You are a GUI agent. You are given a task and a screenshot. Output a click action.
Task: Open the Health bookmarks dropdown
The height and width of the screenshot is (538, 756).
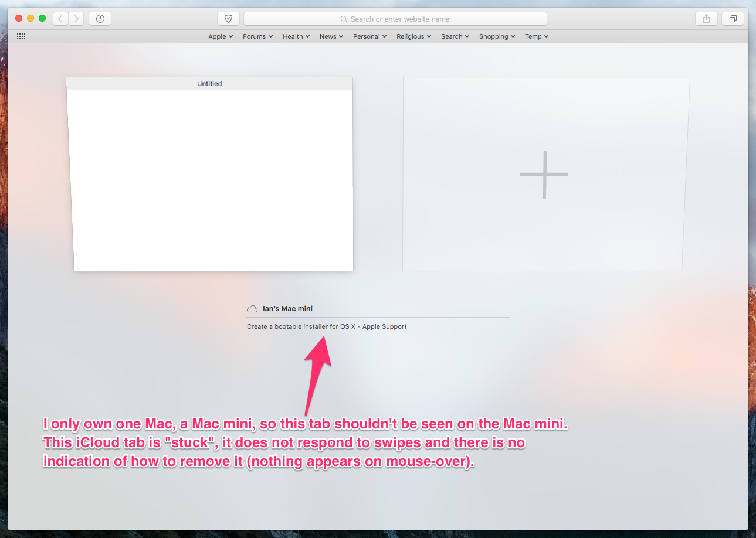click(x=296, y=36)
